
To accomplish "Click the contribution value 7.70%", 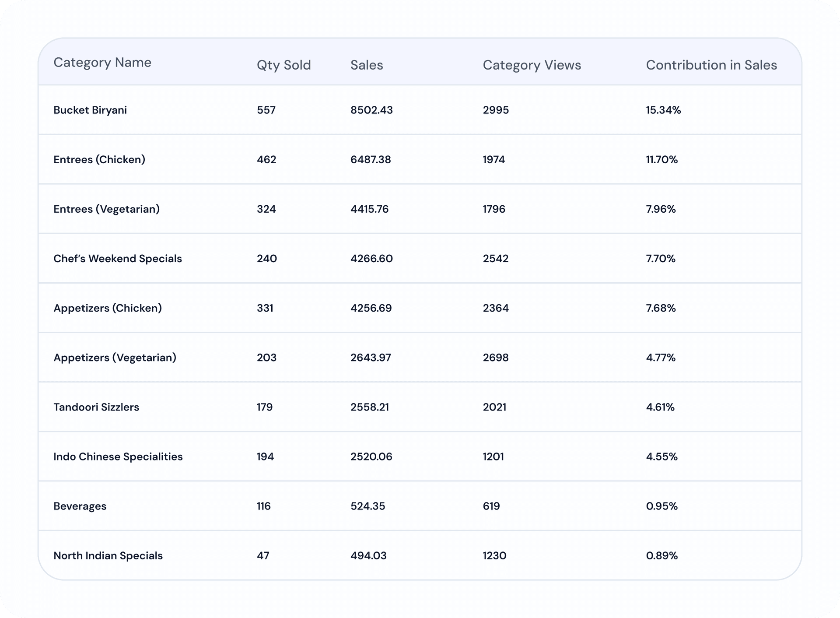I will (x=661, y=258).
